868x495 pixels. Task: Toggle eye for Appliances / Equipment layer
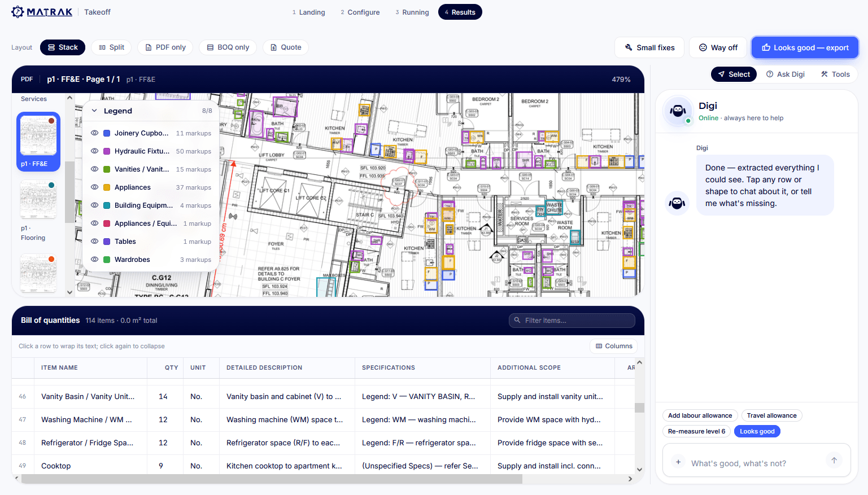(95, 224)
